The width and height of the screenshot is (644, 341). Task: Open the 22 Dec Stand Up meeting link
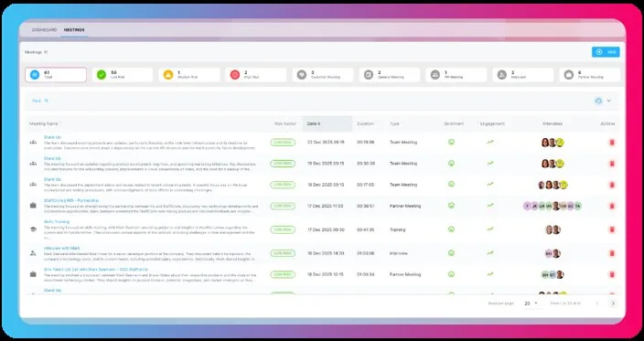click(x=52, y=137)
